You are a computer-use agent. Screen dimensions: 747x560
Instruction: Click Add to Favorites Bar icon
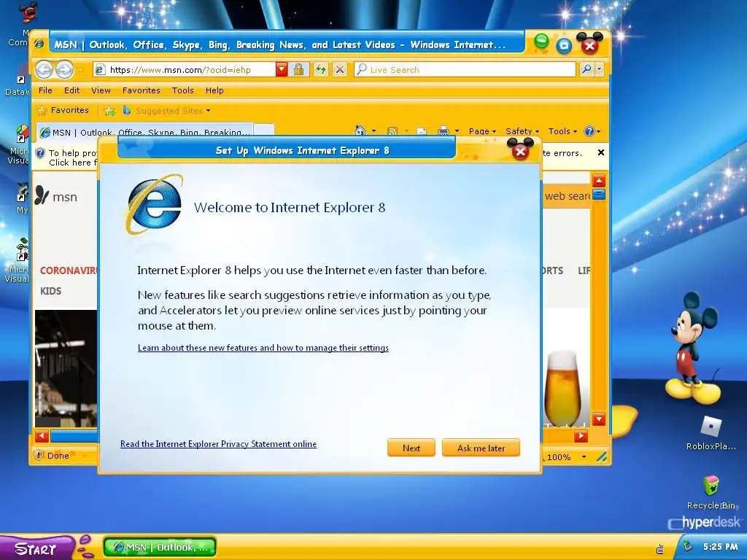pos(109,111)
